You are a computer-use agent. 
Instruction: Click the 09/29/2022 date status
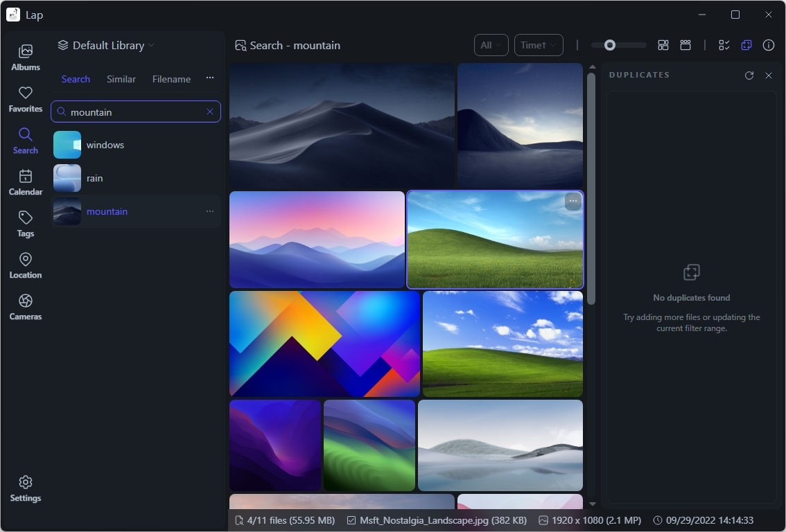click(704, 520)
